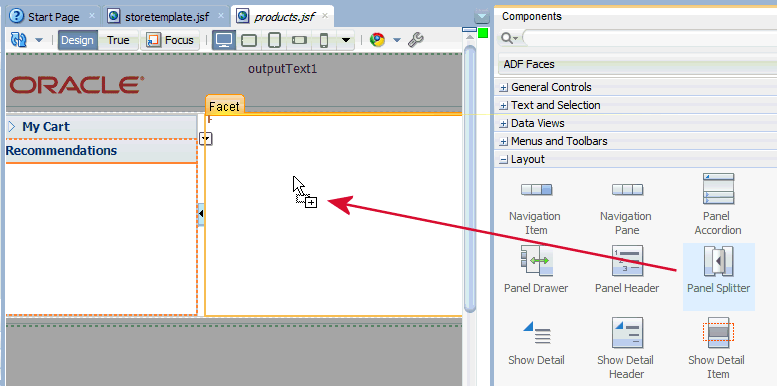Select landscape tablet preview size
This screenshot has width=777, height=386.
[x=248, y=40]
